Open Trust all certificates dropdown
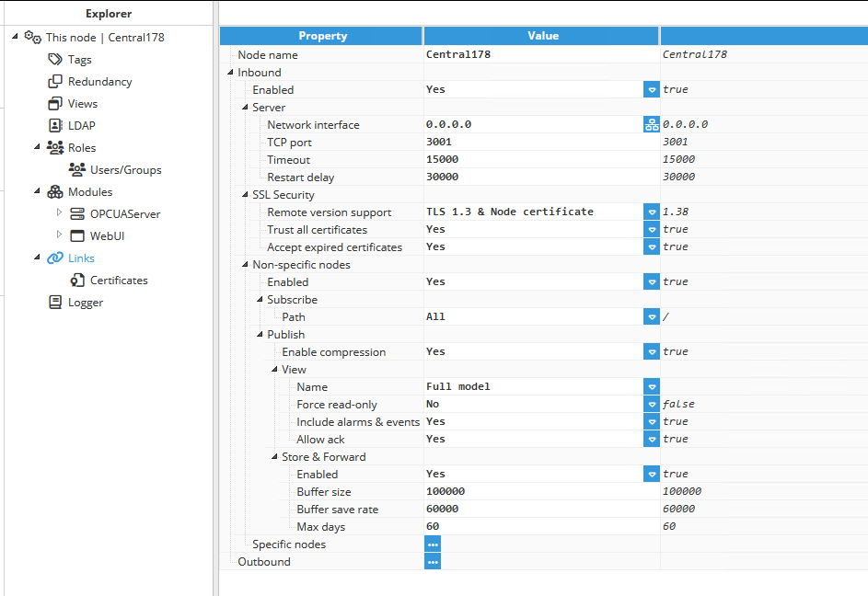Screen dimensions: 868x596 click(x=652, y=230)
